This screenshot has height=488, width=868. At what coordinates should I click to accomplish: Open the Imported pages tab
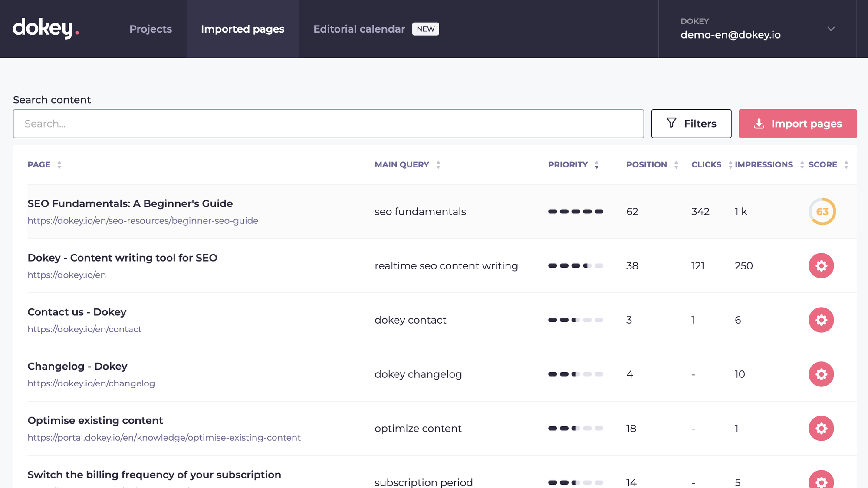click(243, 29)
